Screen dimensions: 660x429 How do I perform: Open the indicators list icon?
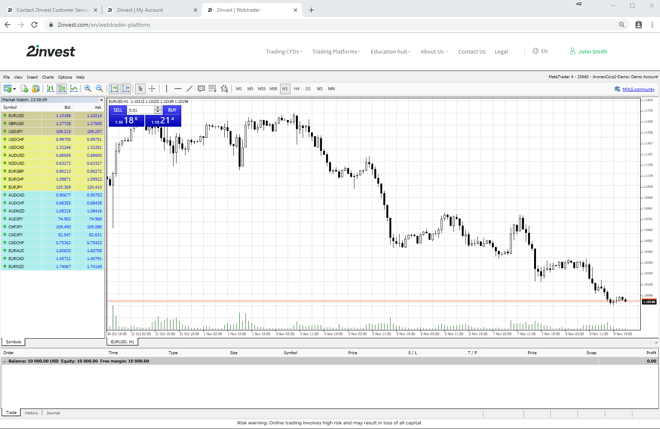tap(224, 88)
